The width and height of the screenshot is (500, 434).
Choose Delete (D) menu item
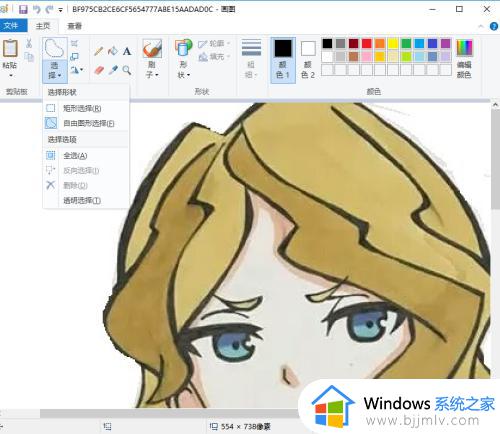tap(86, 185)
